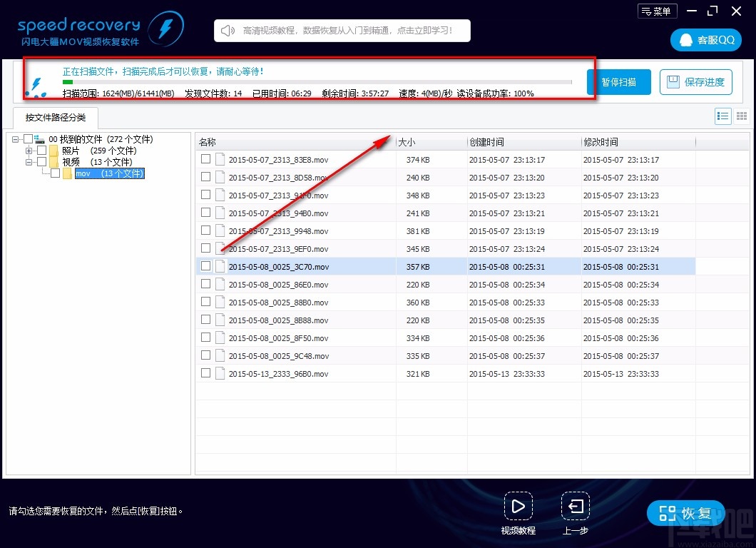Click the 视频 folder icon in tree
Viewport: 756px width, 548px height.
click(x=53, y=162)
